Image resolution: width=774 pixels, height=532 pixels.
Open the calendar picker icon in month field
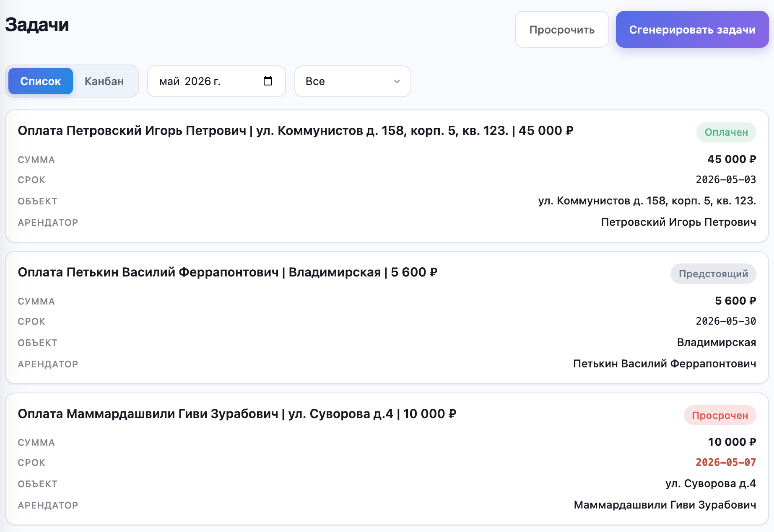pos(268,81)
